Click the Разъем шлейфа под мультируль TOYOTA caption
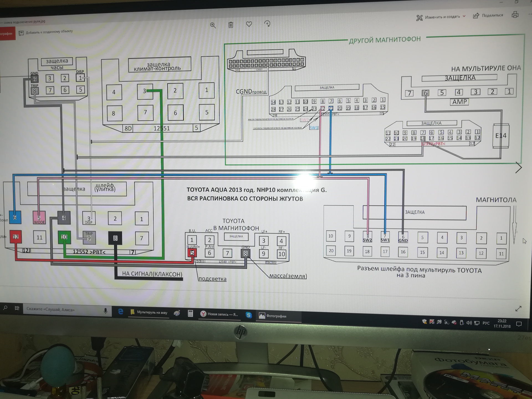Screen dimensions: 532x399 click(420, 272)
